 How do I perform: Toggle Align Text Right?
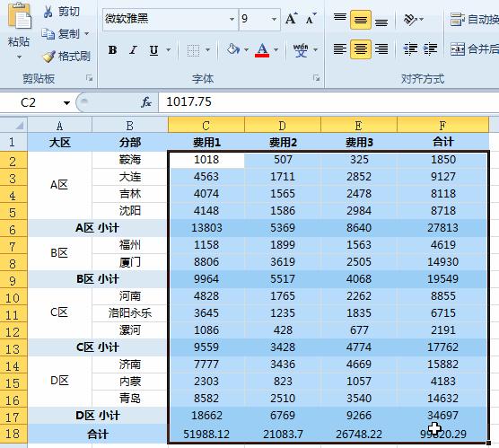381,49
